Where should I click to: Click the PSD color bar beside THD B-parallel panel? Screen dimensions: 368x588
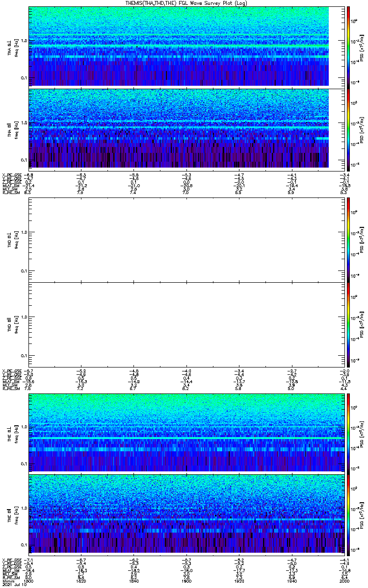[x=348, y=324]
